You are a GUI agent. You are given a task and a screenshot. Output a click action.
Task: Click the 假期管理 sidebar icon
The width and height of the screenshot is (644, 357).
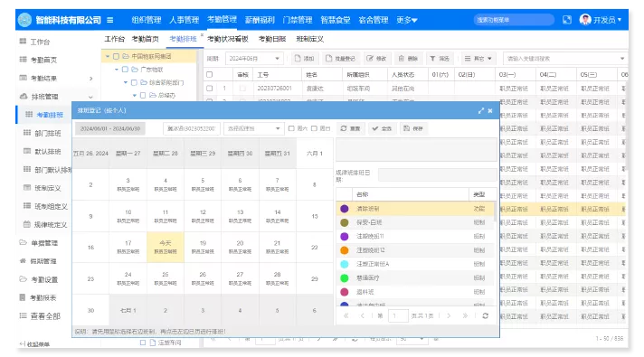click(23, 260)
